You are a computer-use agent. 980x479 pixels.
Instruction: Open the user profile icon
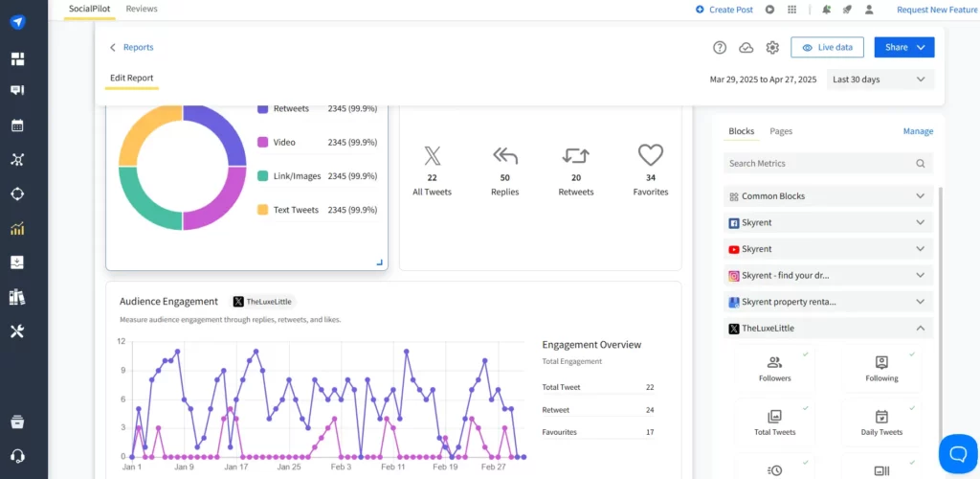869,10
